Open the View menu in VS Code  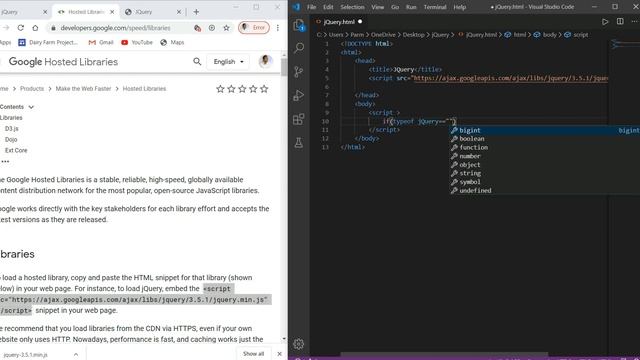(x=378, y=7)
